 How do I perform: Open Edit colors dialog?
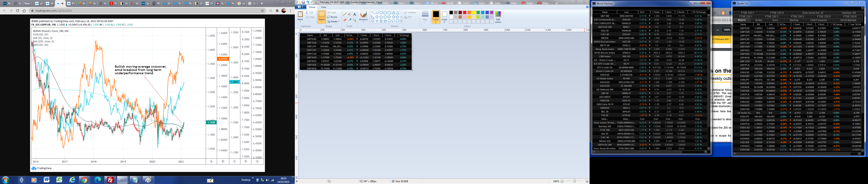(x=498, y=17)
